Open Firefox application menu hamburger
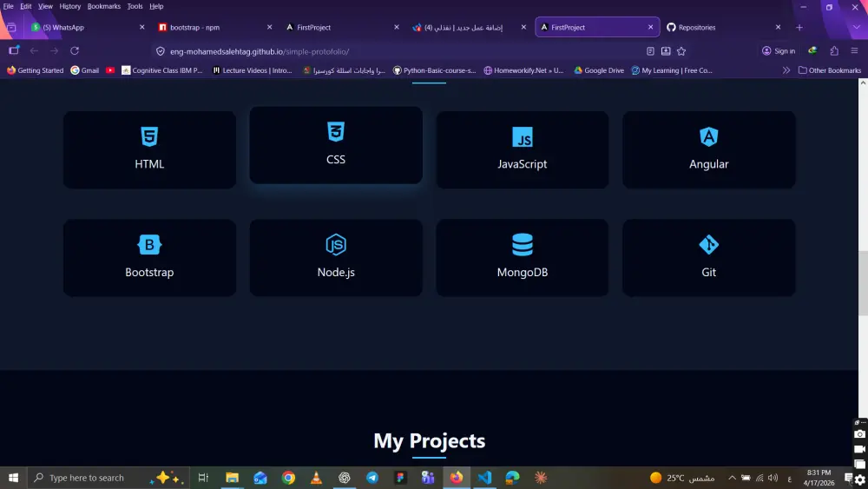 854,51
